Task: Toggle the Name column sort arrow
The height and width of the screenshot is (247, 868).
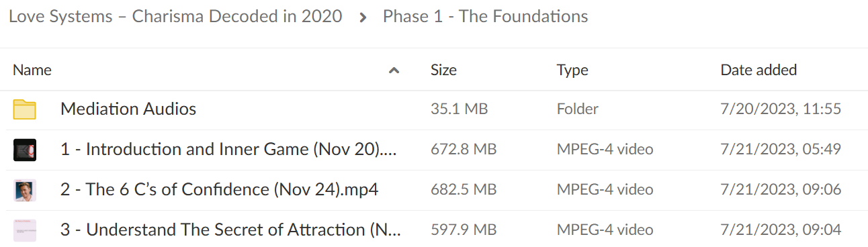Action: click(x=394, y=70)
